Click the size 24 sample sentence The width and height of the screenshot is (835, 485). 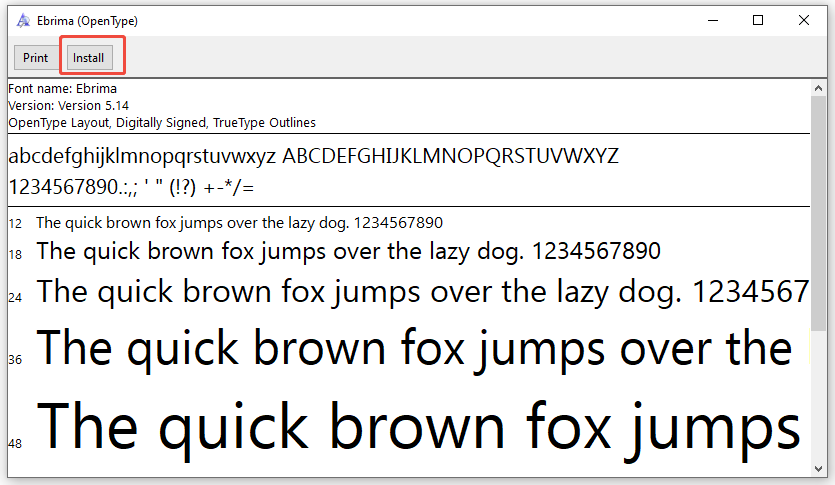pos(423,292)
